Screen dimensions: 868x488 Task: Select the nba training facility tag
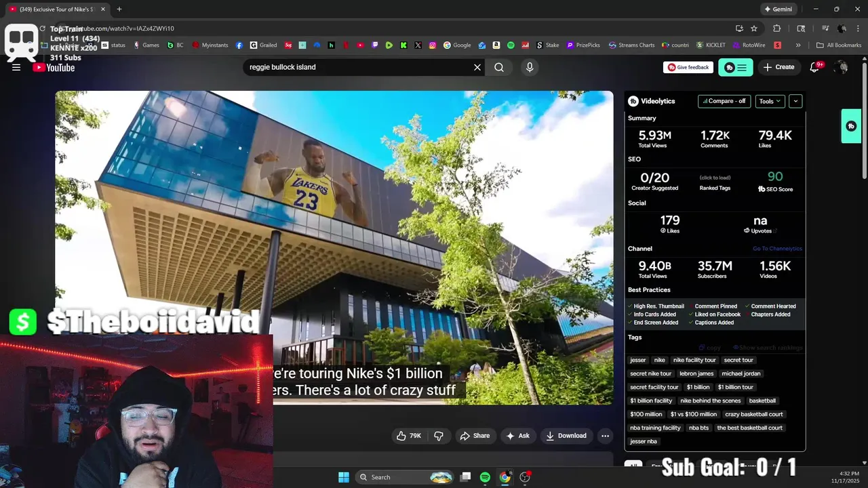655,428
